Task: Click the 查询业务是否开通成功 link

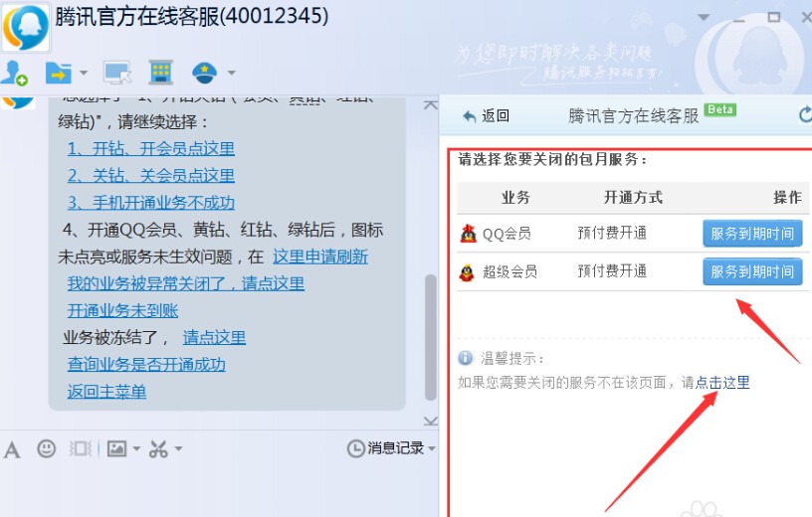Action: 146,364
